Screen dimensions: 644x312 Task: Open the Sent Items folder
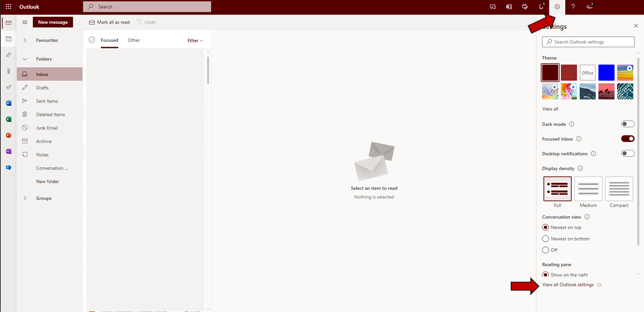click(47, 101)
